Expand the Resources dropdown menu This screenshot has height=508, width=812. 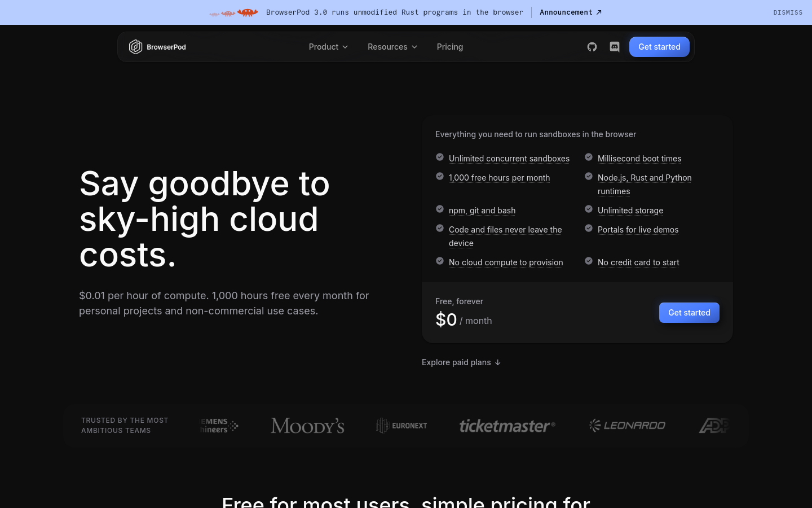tap(392, 47)
